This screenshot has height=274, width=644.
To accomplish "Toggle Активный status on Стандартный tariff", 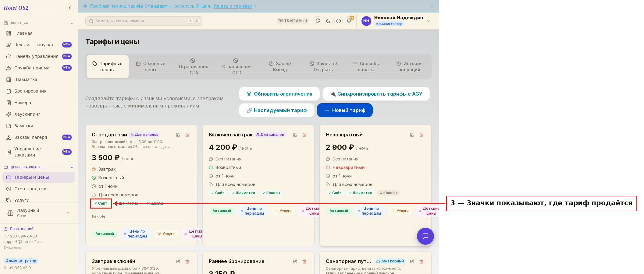I will 105,234.
